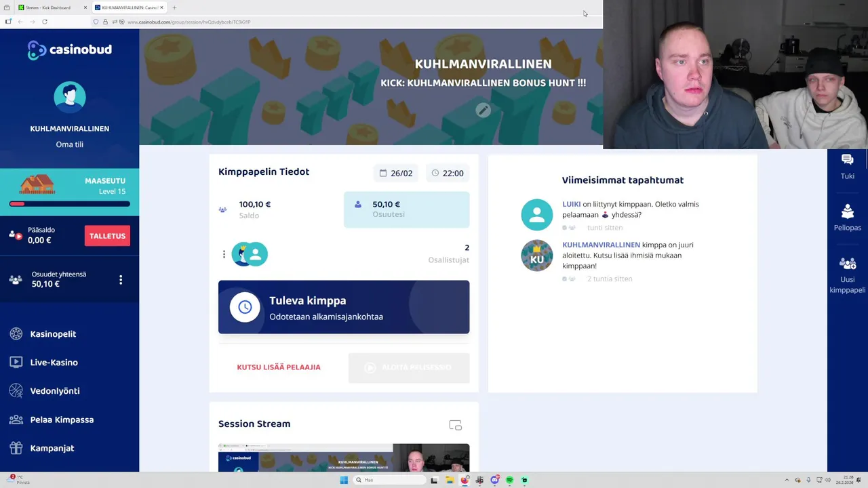Click the Session Stream video thumbnail
The height and width of the screenshot is (488, 868).
tap(344, 457)
